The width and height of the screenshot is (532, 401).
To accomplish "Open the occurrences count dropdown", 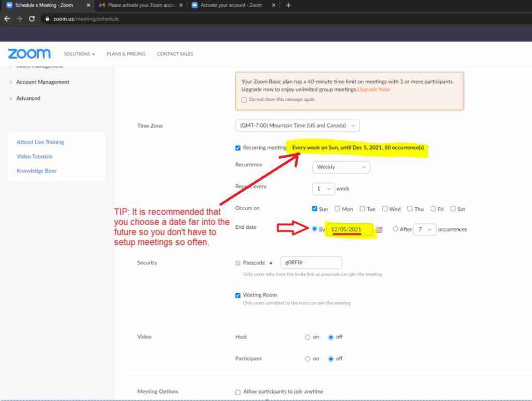I will [x=425, y=229].
